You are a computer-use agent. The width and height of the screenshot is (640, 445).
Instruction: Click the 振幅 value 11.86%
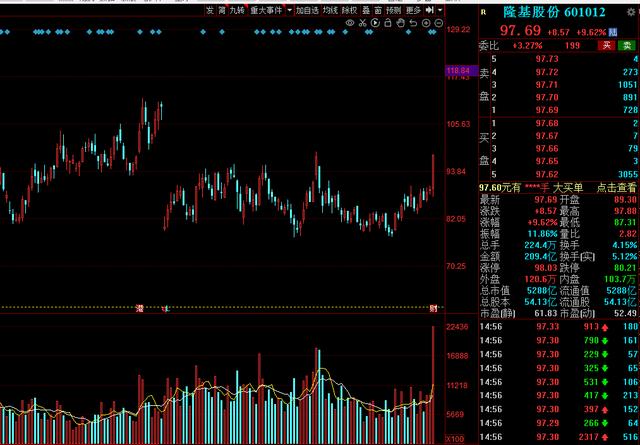pos(542,234)
